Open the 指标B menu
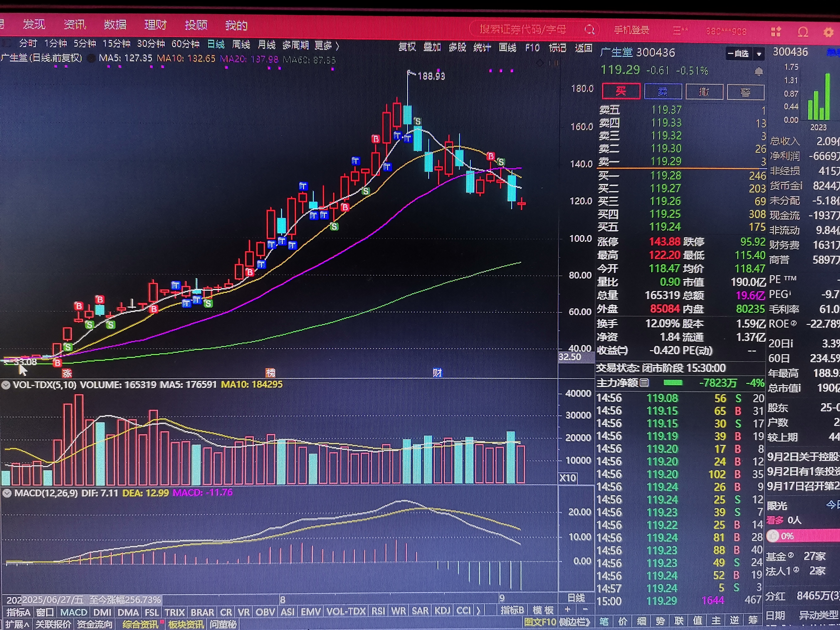The image size is (840, 630). pyautogui.click(x=512, y=610)
